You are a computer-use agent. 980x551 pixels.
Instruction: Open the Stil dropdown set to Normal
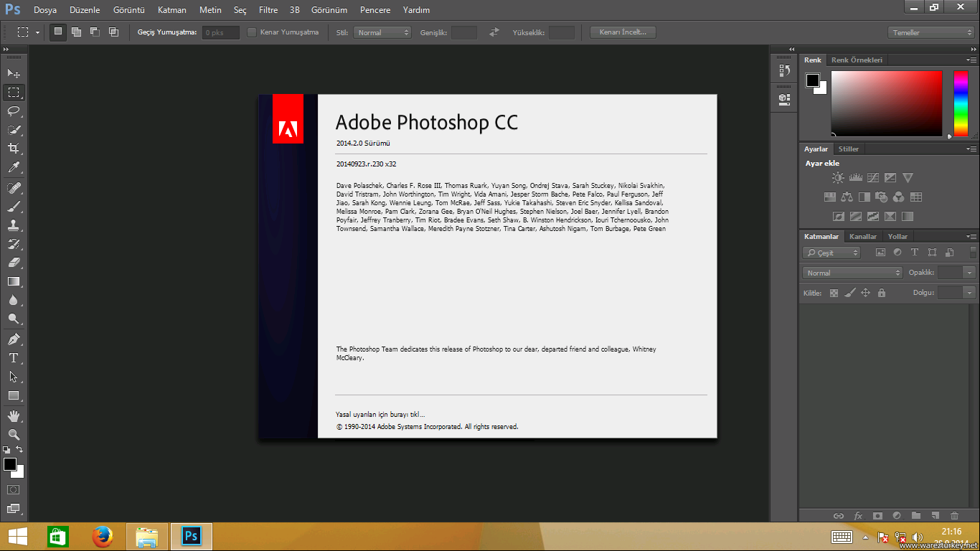[x=382, y=32]
